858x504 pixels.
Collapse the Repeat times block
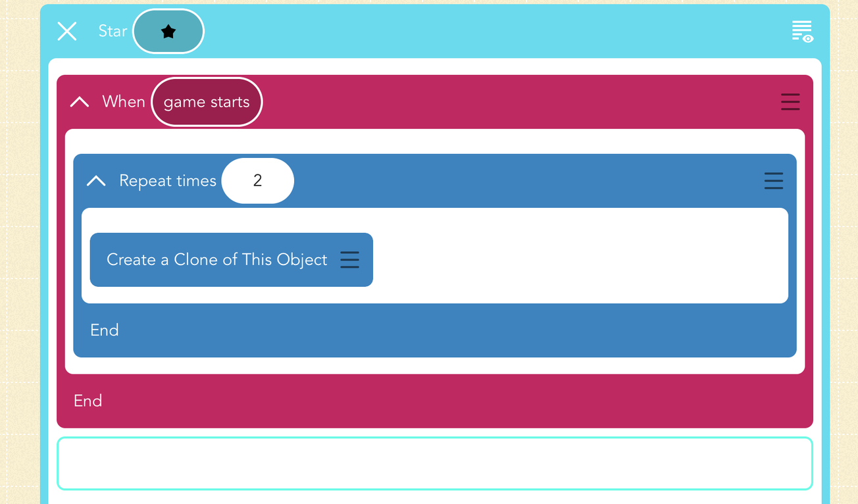tap(96, 181)
